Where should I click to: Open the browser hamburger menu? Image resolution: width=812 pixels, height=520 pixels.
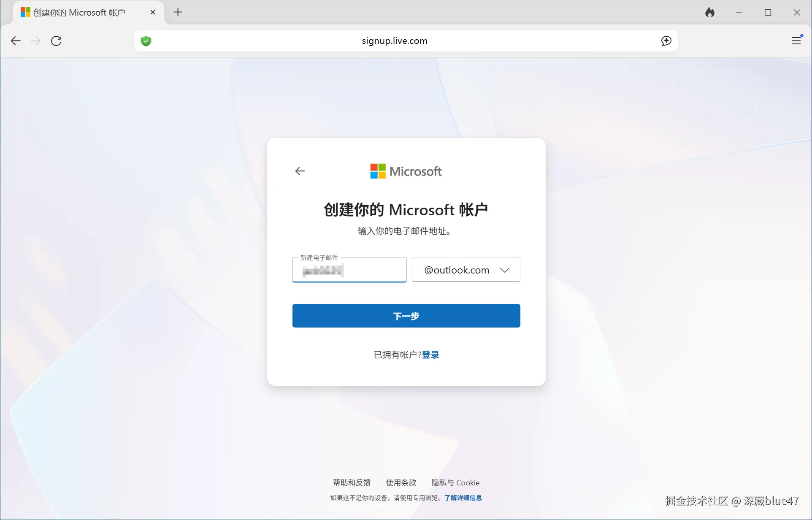pyautogui.click(x=796, y=41)
